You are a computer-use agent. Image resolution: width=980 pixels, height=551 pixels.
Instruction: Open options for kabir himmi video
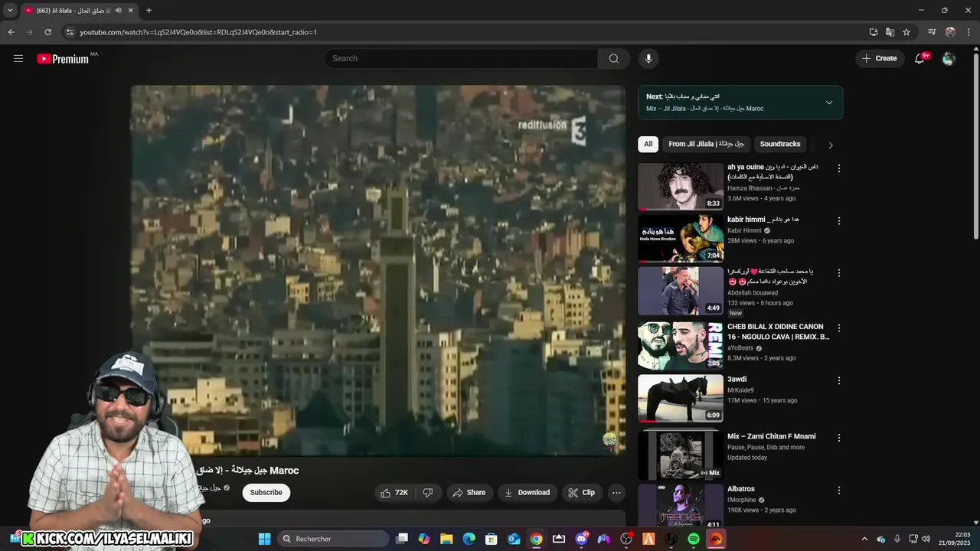[x=839, y=220]
